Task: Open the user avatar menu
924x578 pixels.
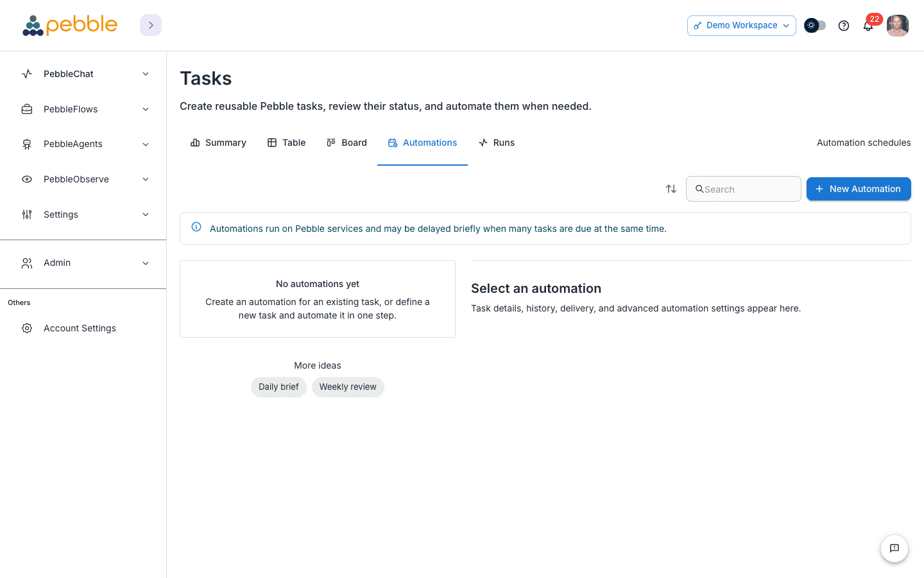Action: click(898, 26)
